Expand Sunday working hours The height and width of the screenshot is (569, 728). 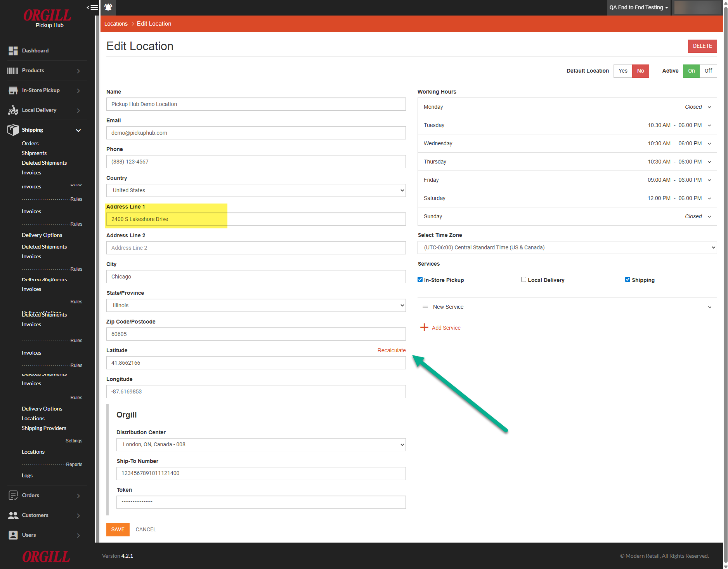(x=567, y=216)
